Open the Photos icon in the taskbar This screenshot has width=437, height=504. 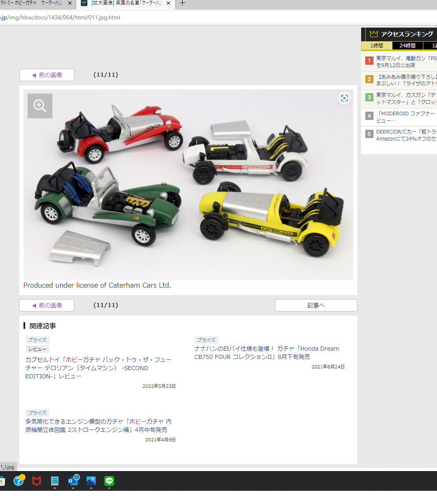[x=91, y=481]
